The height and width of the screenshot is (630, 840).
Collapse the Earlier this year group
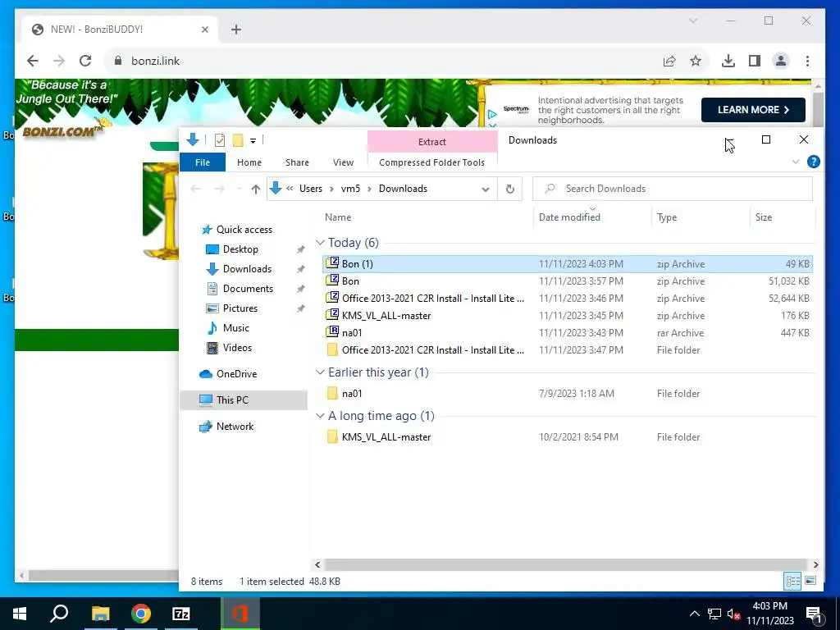[320, 372]
